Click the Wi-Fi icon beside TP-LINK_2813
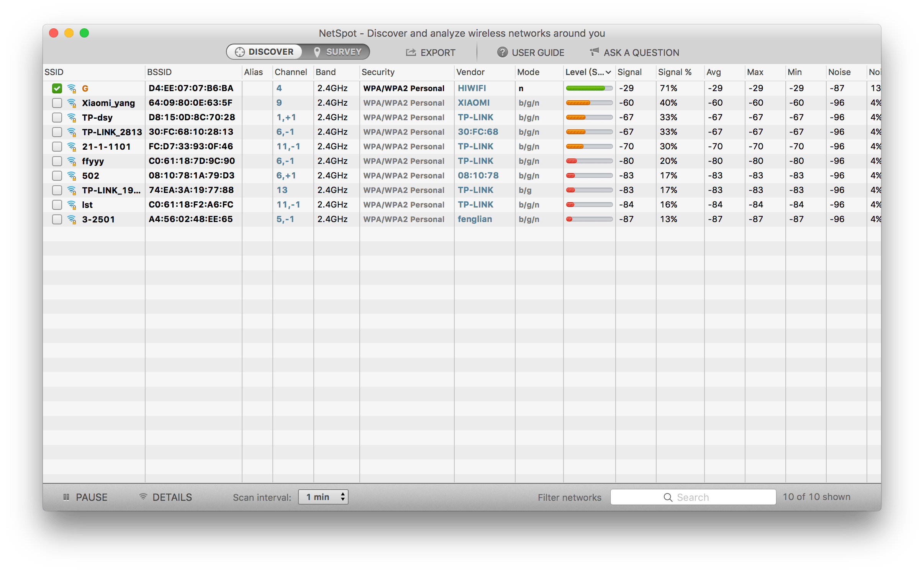The image size is (924, 572). tap(72, 132)
